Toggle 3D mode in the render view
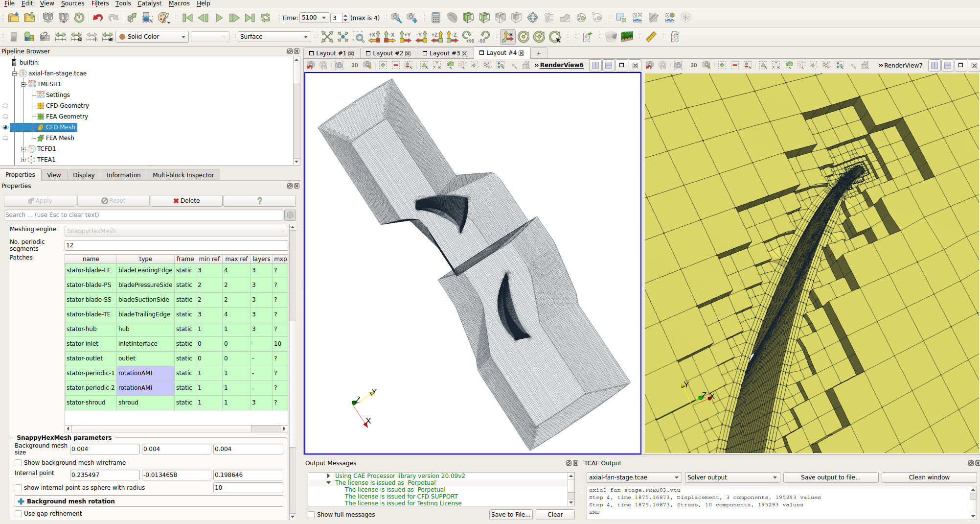Image resolution: width=980 pixels, height=524 pixels. click(354, 65)
